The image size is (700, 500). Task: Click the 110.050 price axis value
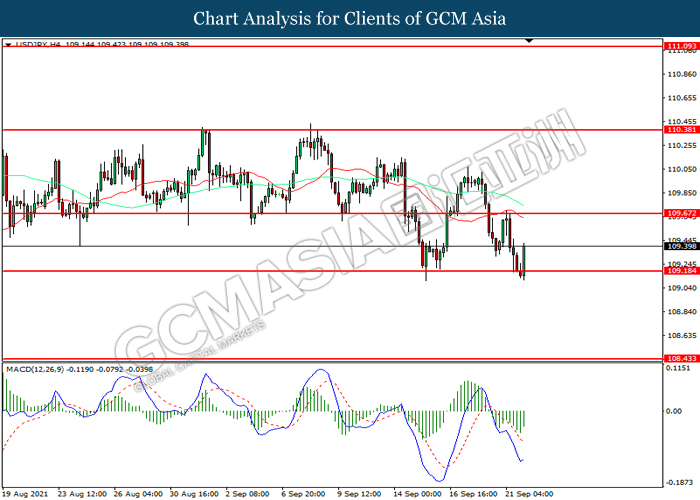click(682, 169)
